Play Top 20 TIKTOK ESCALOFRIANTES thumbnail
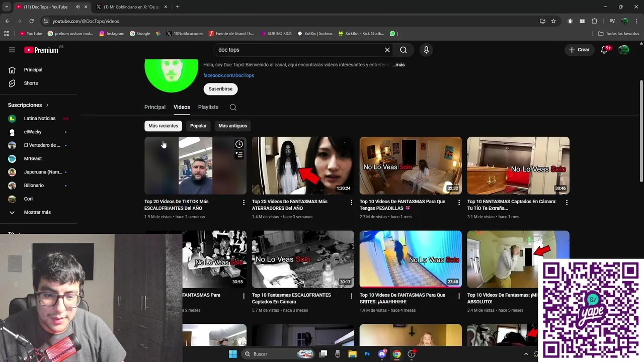Screen dimensions: 644x362 click(x=195, y=165)
